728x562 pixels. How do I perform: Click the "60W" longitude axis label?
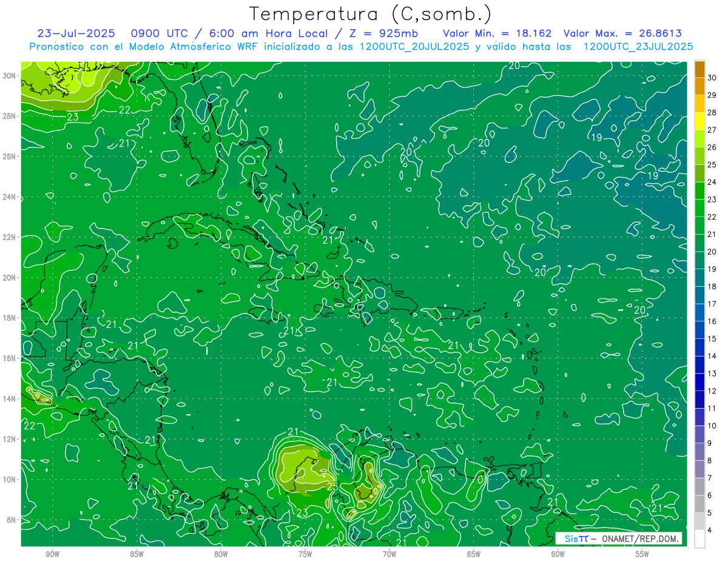tap(558, 555)
